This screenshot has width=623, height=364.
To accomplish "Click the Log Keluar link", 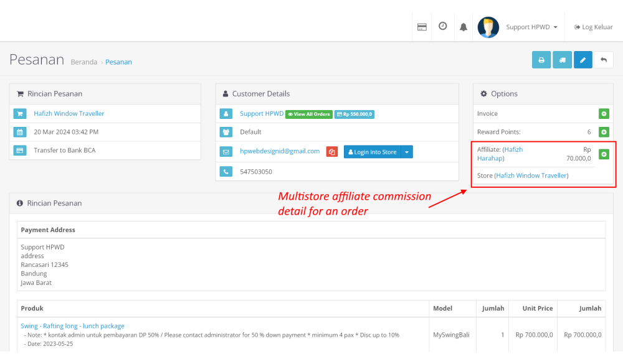I will [594, 27].
